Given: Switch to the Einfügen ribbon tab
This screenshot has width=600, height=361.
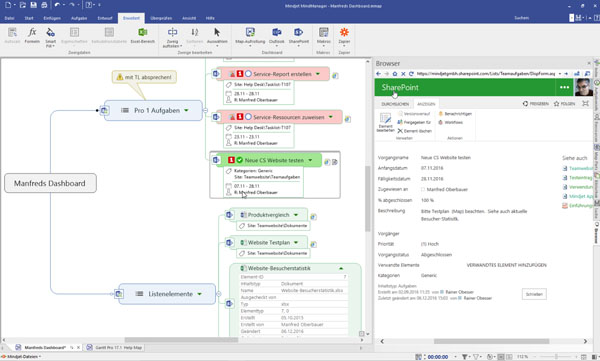Looking at the screenshot, I should click(x=52, y=18).
